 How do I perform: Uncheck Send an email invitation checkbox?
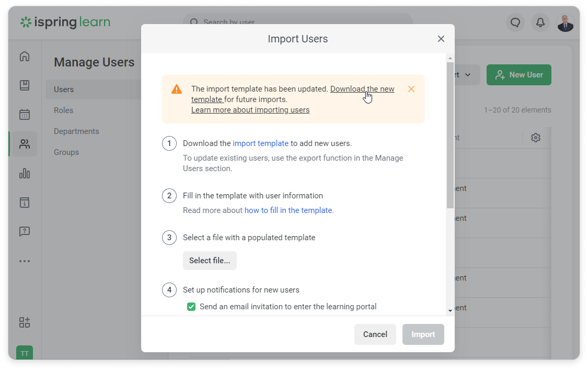(191, 307)
